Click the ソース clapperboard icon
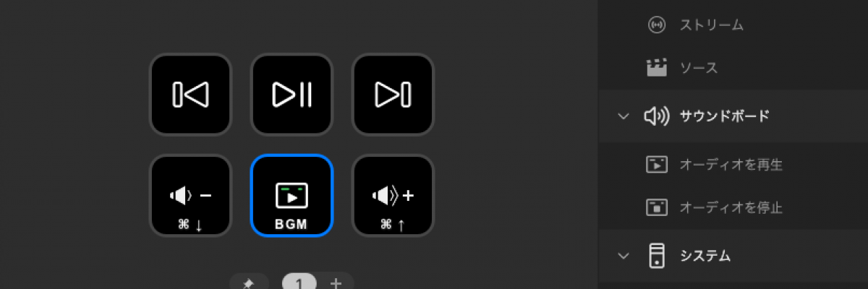The image size is (868, 289). pos(656,68)
